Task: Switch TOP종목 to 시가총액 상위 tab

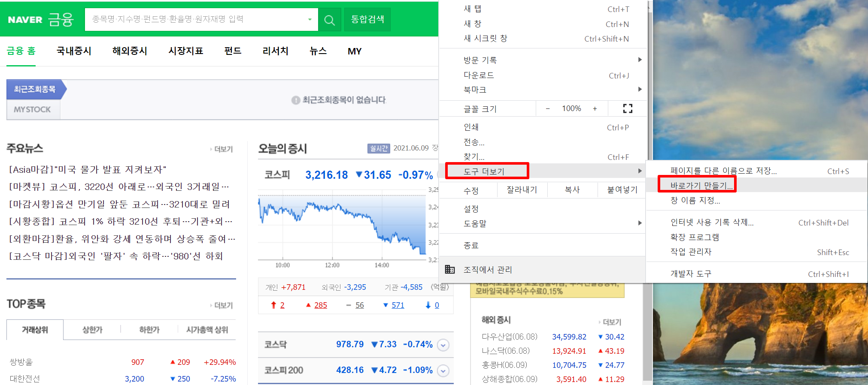Action: (x=207, y=330)
